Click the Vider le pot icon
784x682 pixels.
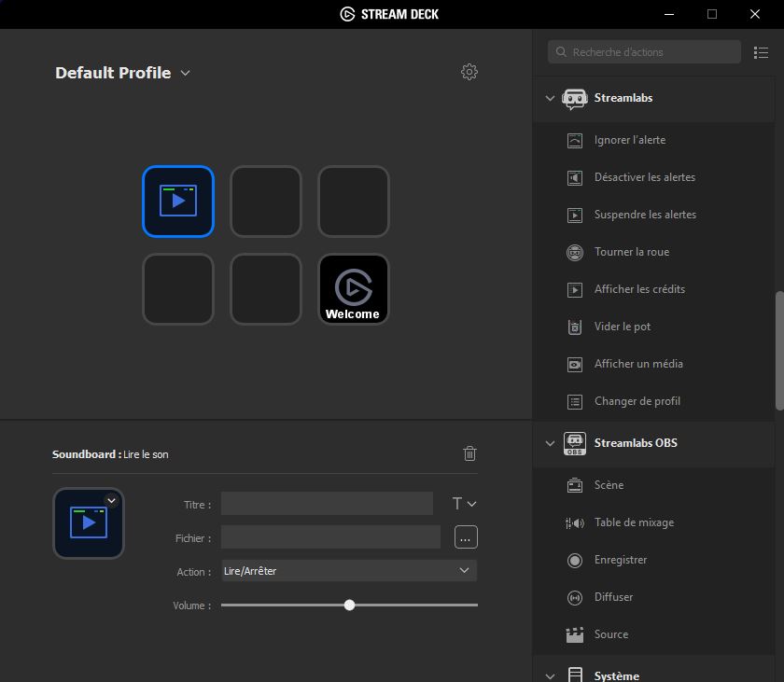pyautogui.click(x=575, y=327)
